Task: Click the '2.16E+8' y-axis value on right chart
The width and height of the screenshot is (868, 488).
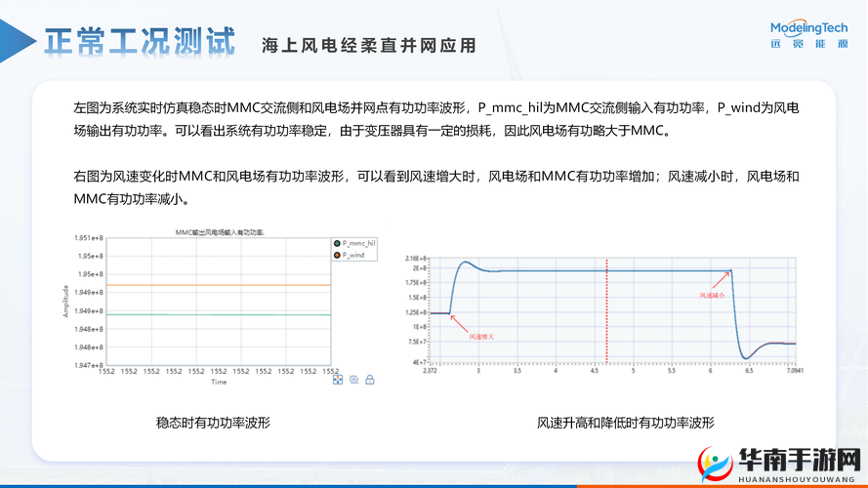Action: 416,259
